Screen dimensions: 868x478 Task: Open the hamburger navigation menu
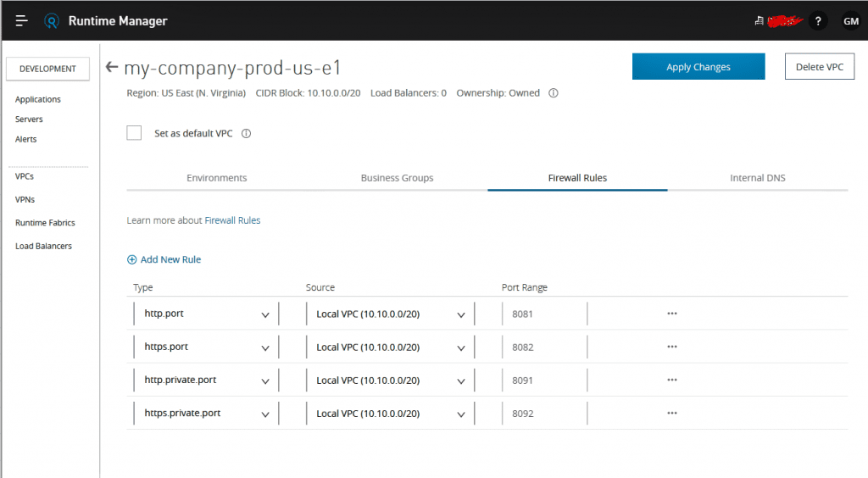(x=21, y=21)
